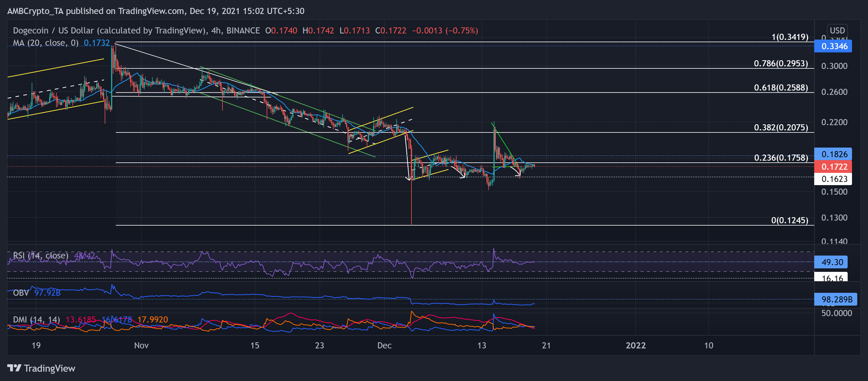Click the DMI value 17.9920
The height and width of the screenshot is (381, 868).
[x=153, y=319]
